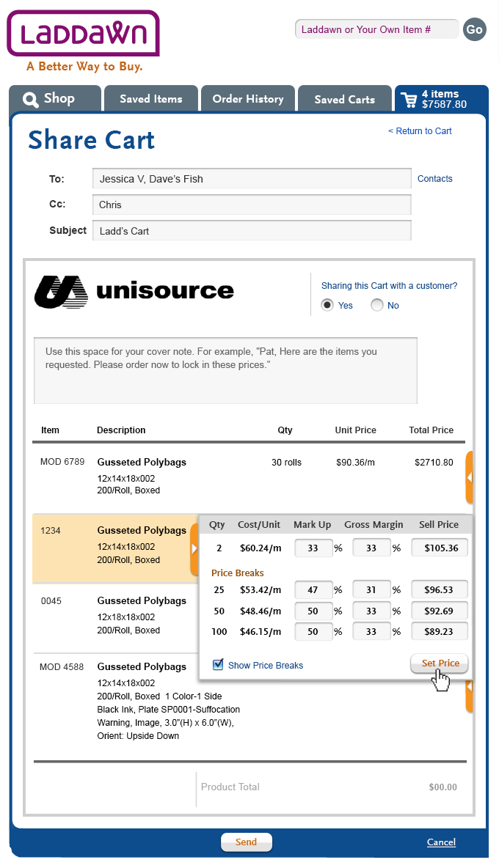Screen dimensions: 499x868
Task: Edit Gross Margin field for quantity 100
Action: (371, 631)
